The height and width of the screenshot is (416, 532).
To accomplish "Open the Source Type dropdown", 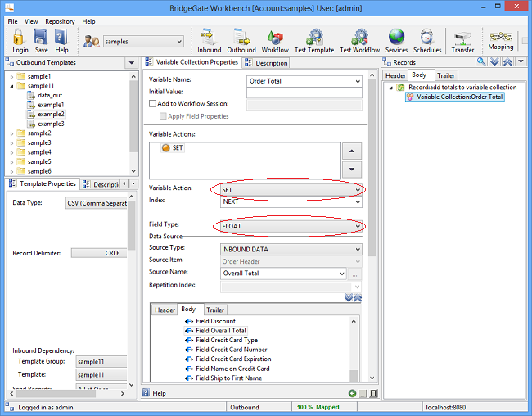I will click(x=291, y=249).
